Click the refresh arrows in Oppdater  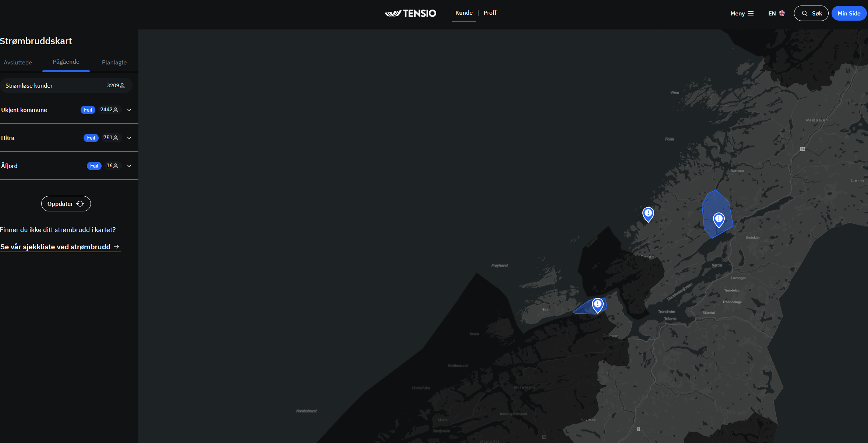(x=80, y=204)
